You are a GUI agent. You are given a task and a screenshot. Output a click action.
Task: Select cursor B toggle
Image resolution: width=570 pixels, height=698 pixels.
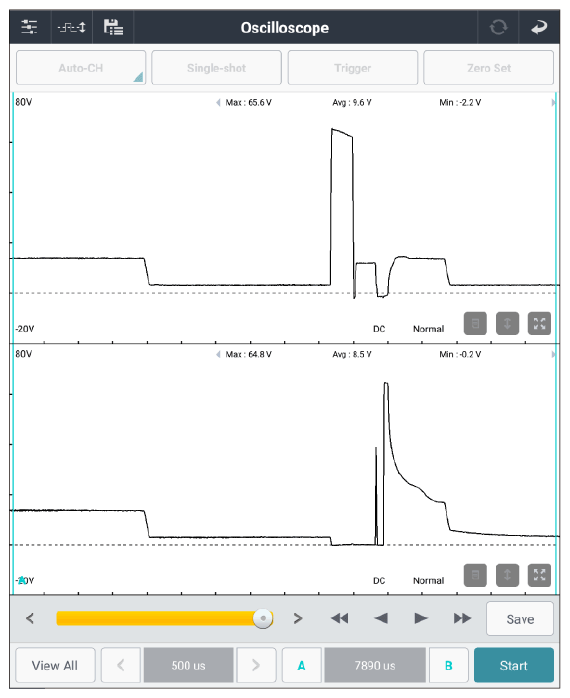coord(448,666)
